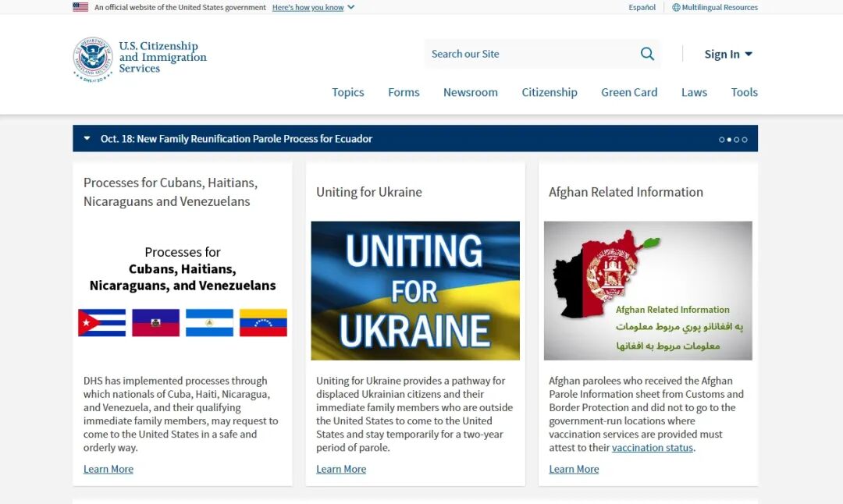
Task: Open the Tools menu
Action: pyautogui.click(x=744, y=92)
